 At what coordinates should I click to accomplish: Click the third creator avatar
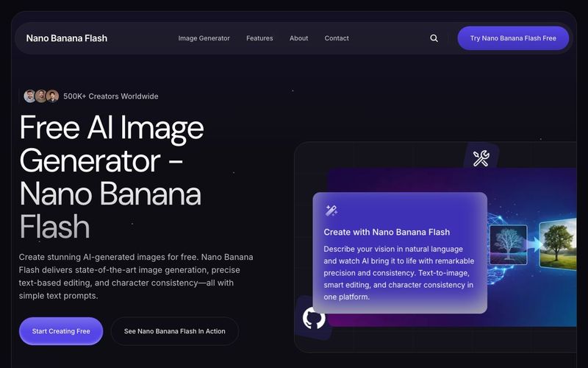pos(52,96)
